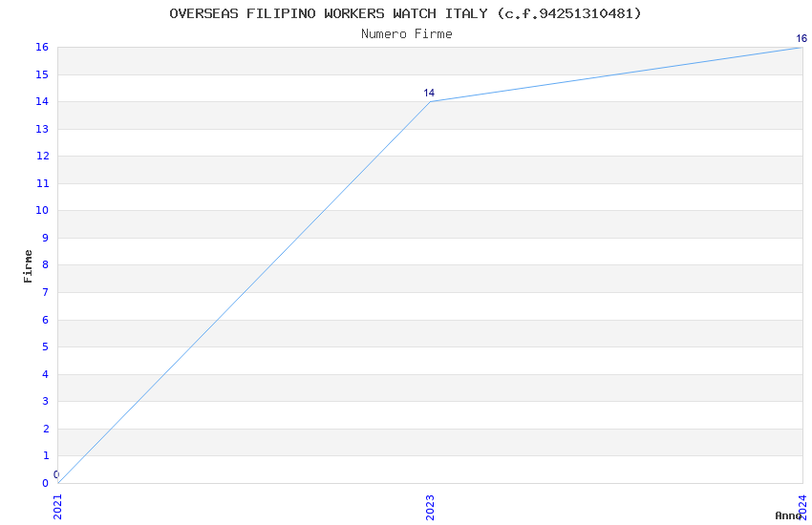The width and height of the screenshot is (812, 525).
Task: Click the y-axis tick label 1
Action: tap(46, 455)
